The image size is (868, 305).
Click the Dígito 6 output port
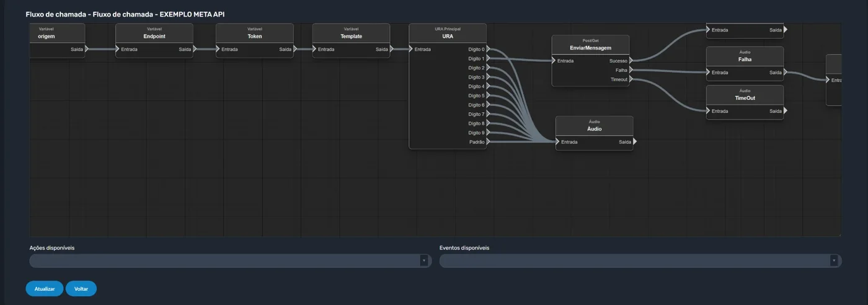coord(489,105)
